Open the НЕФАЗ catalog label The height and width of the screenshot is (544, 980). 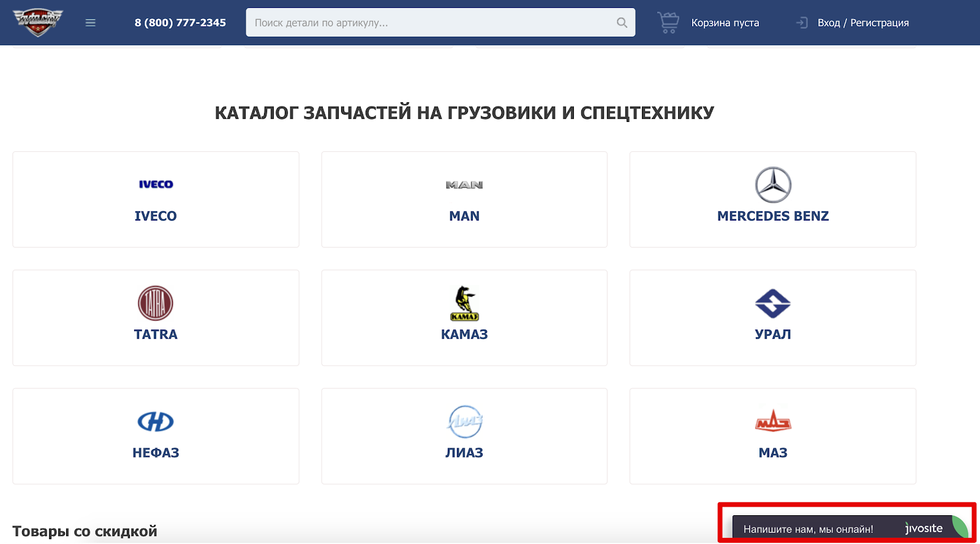[x=156, y=453]
